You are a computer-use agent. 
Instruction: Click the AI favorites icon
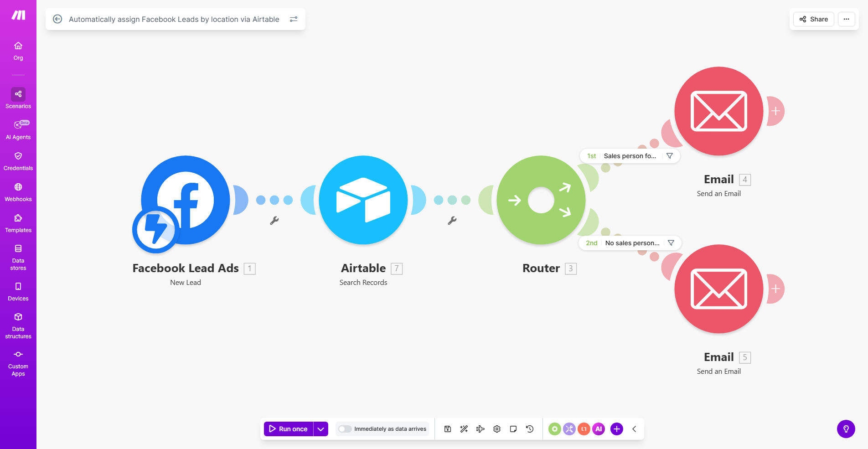point(599,429)
